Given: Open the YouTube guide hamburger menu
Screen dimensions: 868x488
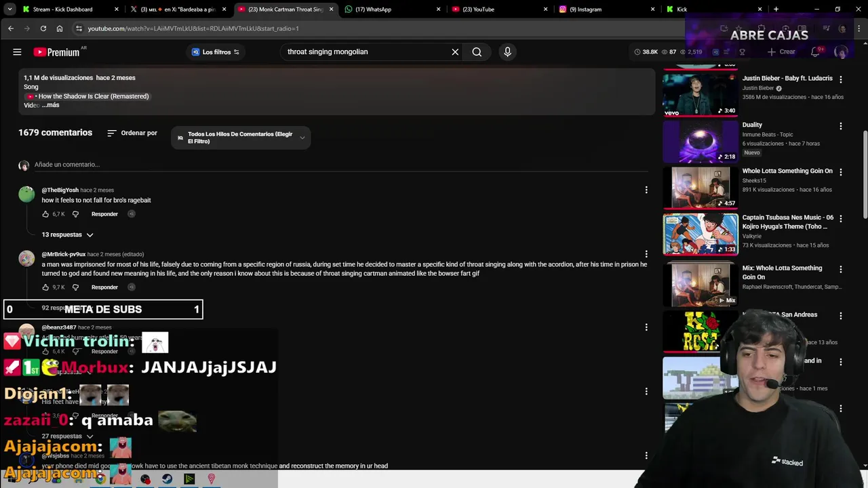Looking at the screenshot, I should (x=17, y=52).
